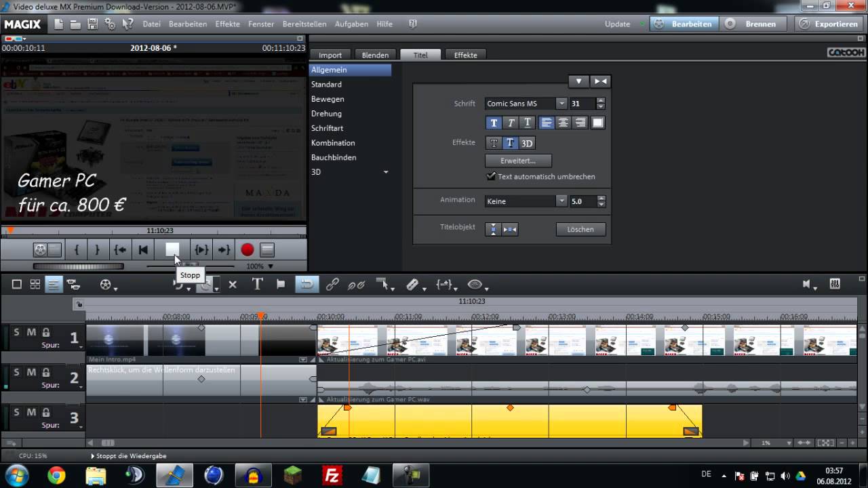Jump to range end marker

[224, 250]
